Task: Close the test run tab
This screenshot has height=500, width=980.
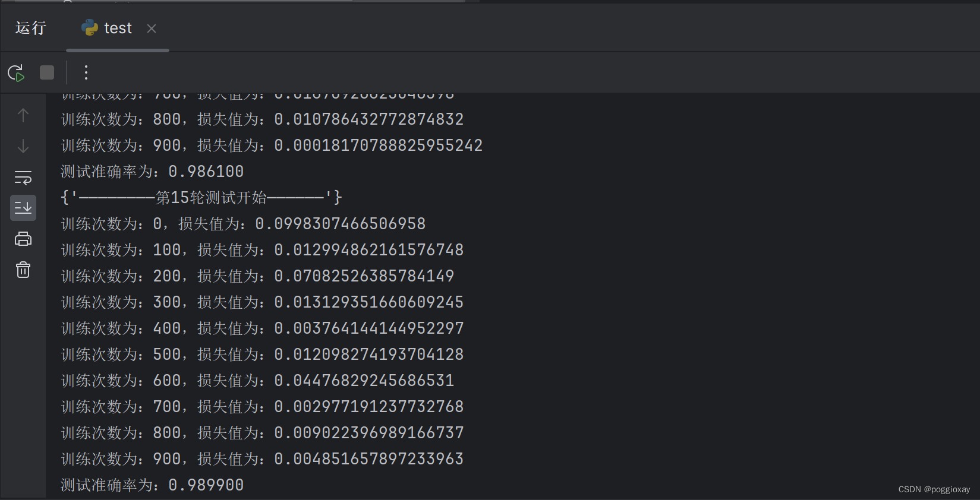Action: (x=152, y=29)
